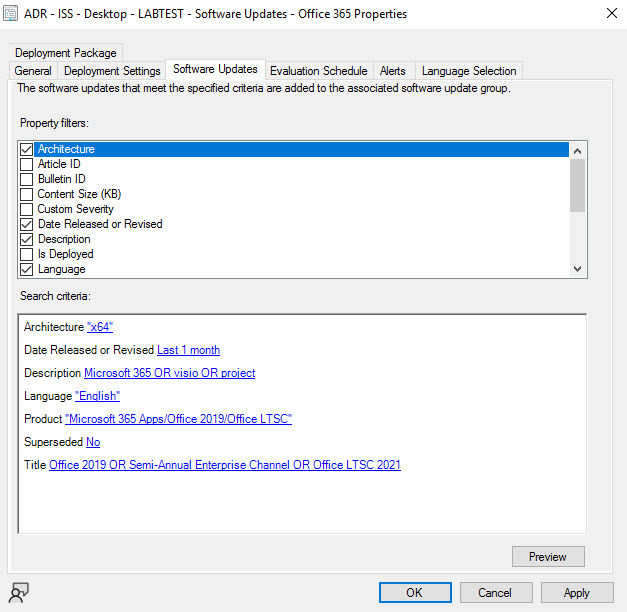This screenshot has height=612, width=627.
Task: Select the Is Deployed list row text
Action: [x=66, y=254]
